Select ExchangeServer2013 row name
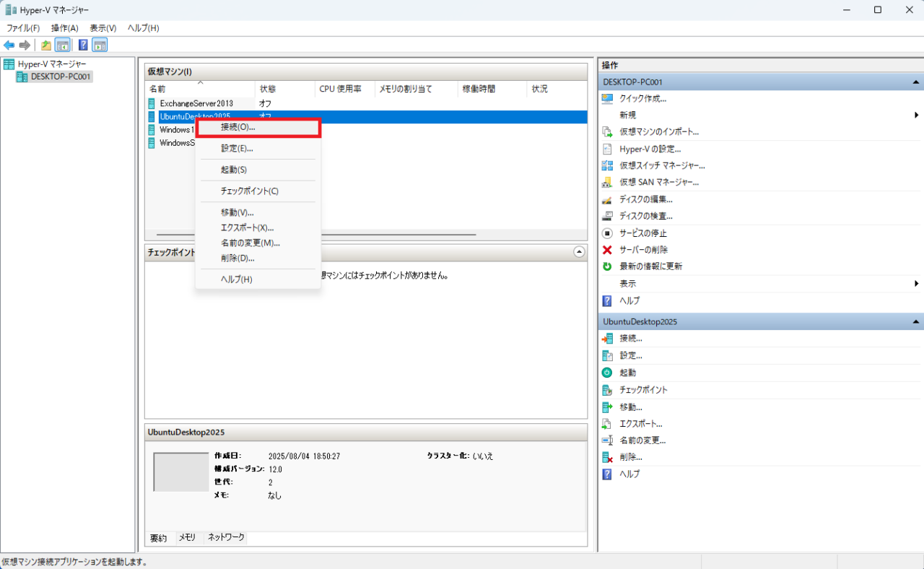 click(x=196, y=103)
